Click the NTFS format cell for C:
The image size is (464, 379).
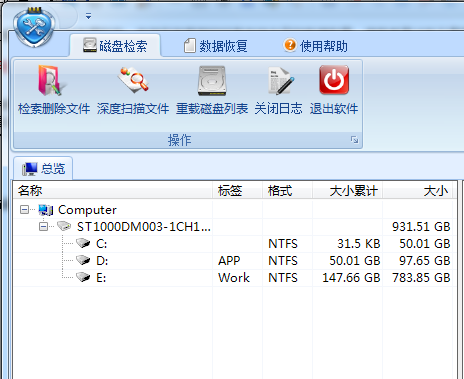pyautogui.click(x=283, y=244)
